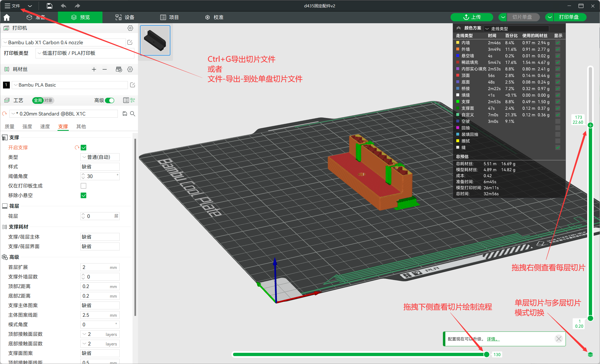
Task: Uncheck the 开启支撑 checkbox
Action: (x=84, y=148)
